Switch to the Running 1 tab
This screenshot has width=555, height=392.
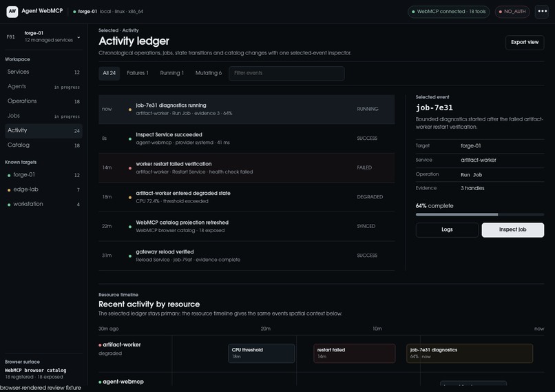click(x=171, y=73)
